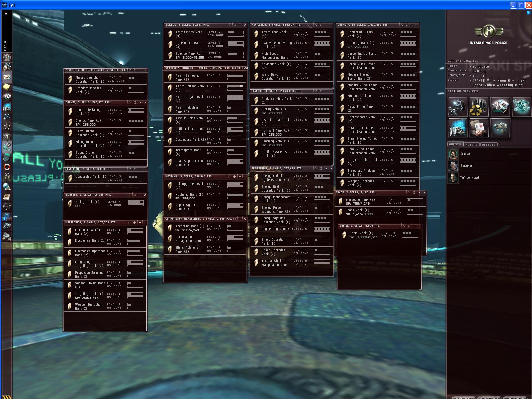Click the four-stars icon in the sidebar
The height and width of the screenshot is (399, 532).
(7, 127)
